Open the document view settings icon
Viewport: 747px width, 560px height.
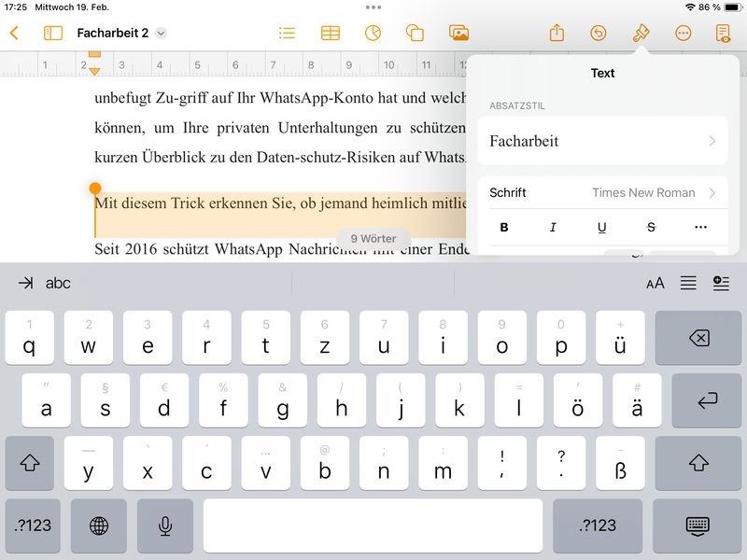click(723, 33)
